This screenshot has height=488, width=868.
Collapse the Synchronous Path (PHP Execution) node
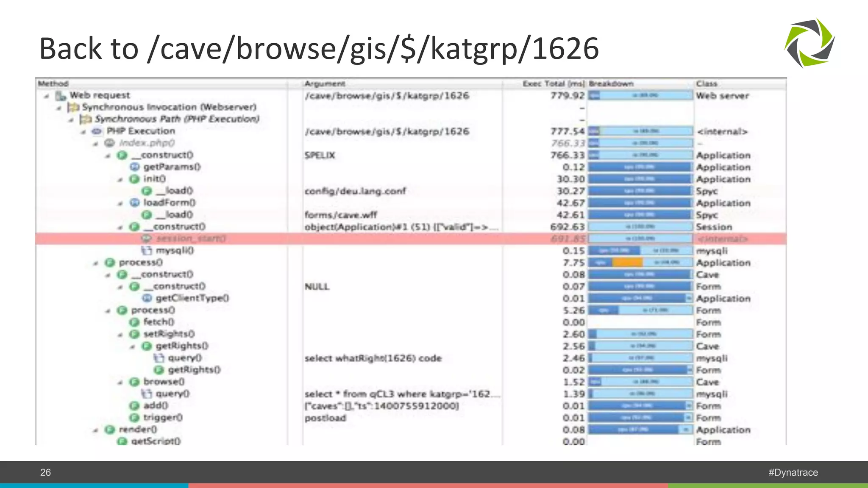click(x=71, y=120)
